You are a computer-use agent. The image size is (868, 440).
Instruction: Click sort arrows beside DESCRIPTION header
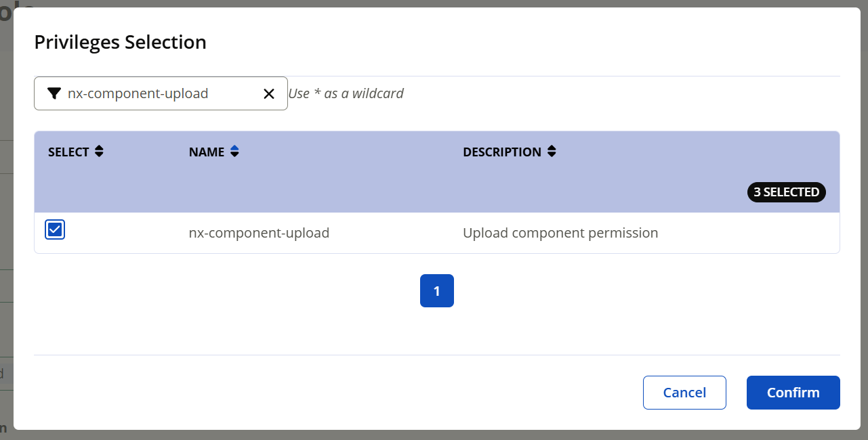point(552,152)
